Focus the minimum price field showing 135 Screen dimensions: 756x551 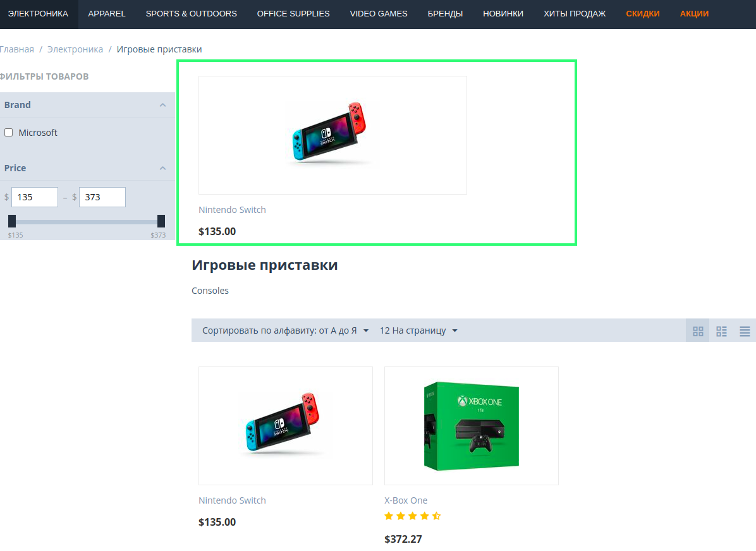(35, 197)
